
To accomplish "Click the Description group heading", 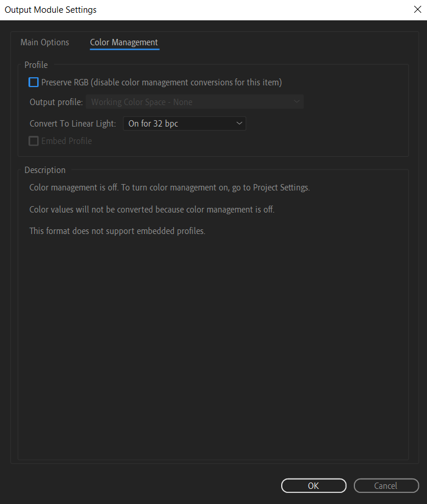I will tap(45, 170).
